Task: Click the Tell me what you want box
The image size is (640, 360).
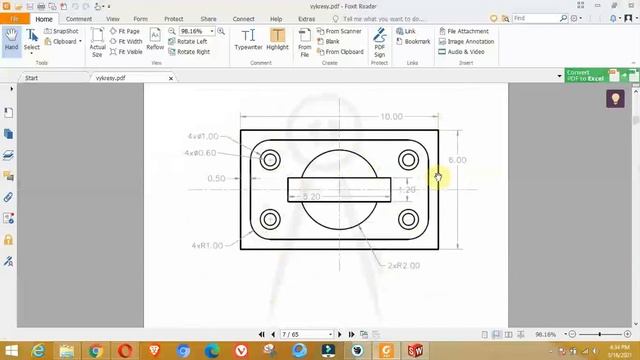Action: 378,19
